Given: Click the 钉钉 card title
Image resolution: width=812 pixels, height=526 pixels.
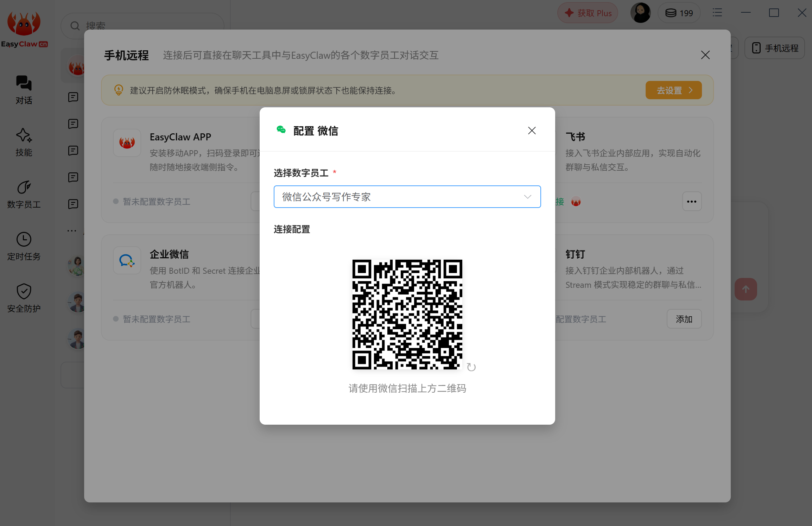Looking at the screenshot, I should (x=575, y=254).
